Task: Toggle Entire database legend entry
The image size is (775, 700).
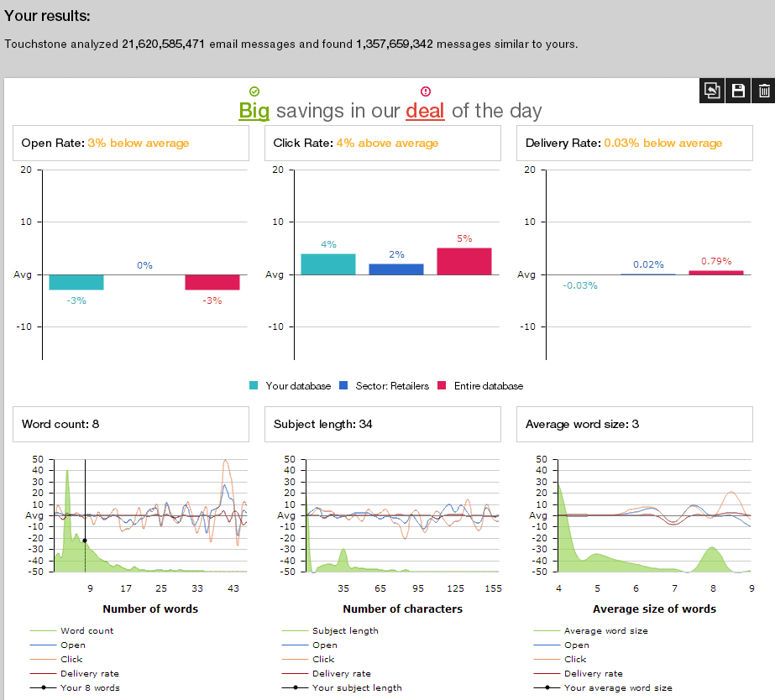Action: click(x=480, y=386)
